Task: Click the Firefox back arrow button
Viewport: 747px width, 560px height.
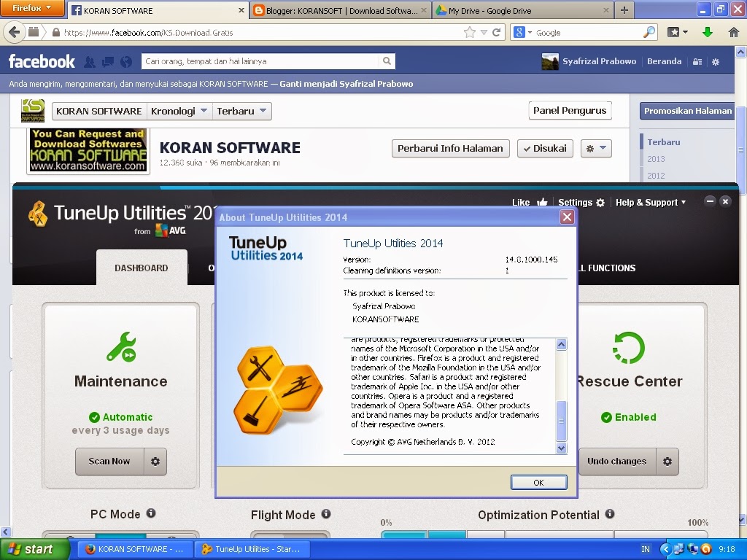Action: click(x=14, y=32)
